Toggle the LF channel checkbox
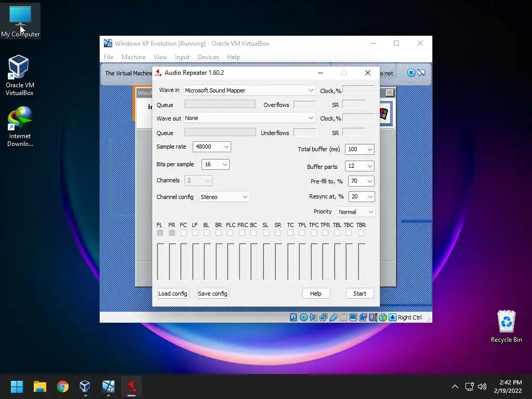This screenshot has height=399, width=532. [x=195, y=233]
